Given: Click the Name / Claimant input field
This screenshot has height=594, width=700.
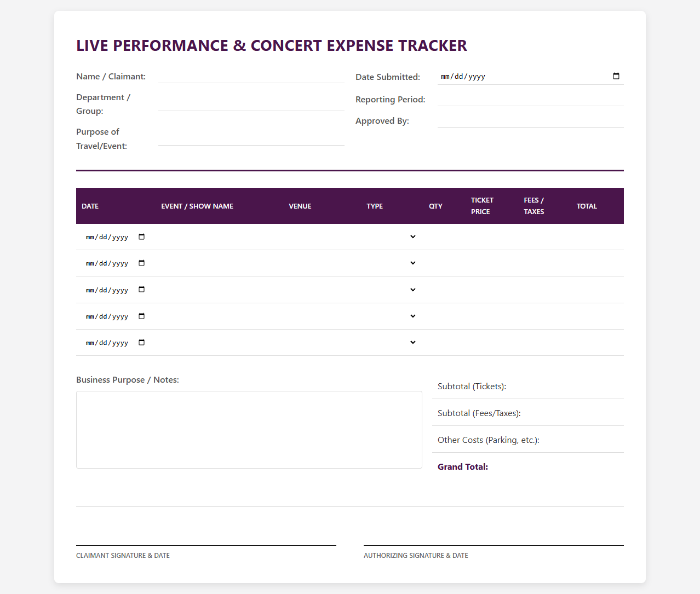Looking at the screenshot, I should click(x=251, y=76).
